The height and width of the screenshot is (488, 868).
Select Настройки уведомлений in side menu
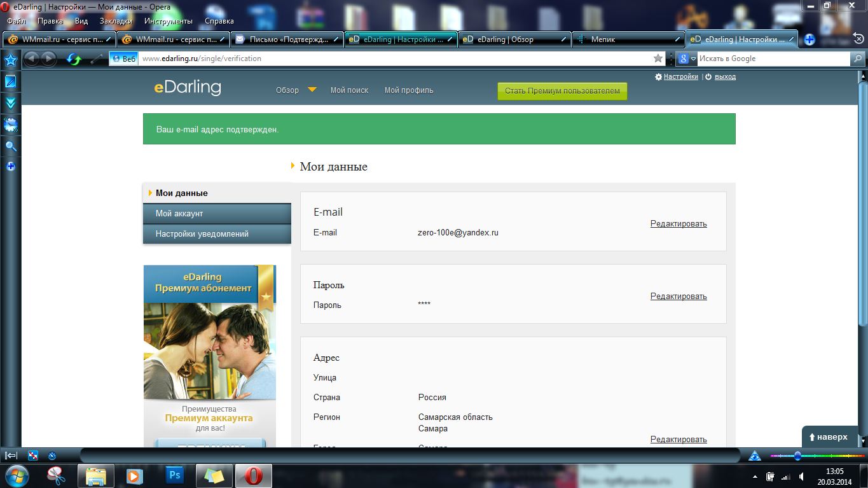[217, 234]
